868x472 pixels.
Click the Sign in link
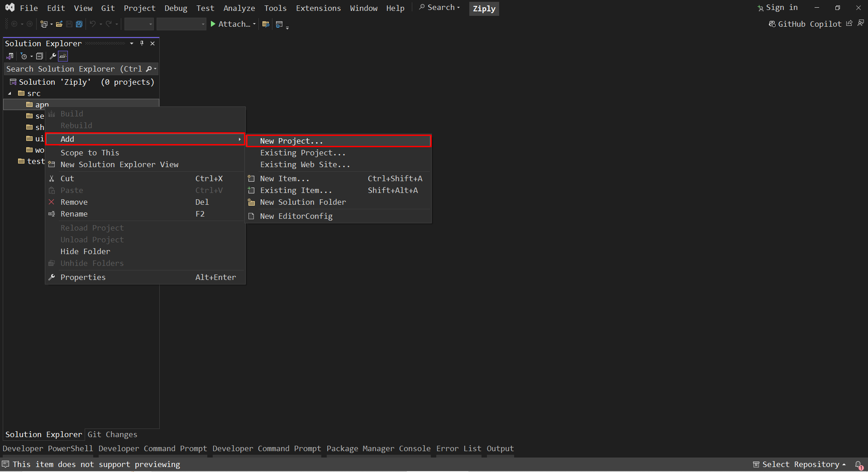coord(782,8)
